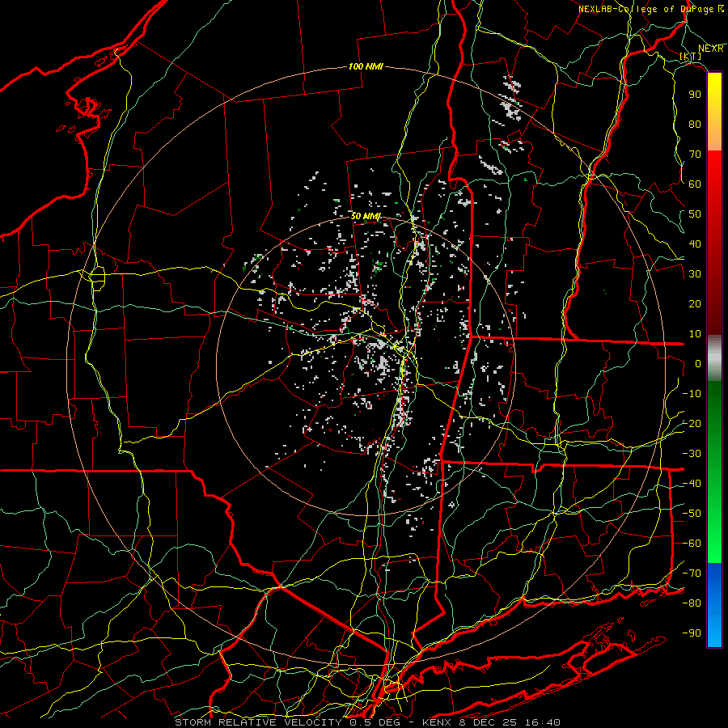
Task: Select the STORM RELATIVE VELOCITY caption text
Action: pos(258,722)
